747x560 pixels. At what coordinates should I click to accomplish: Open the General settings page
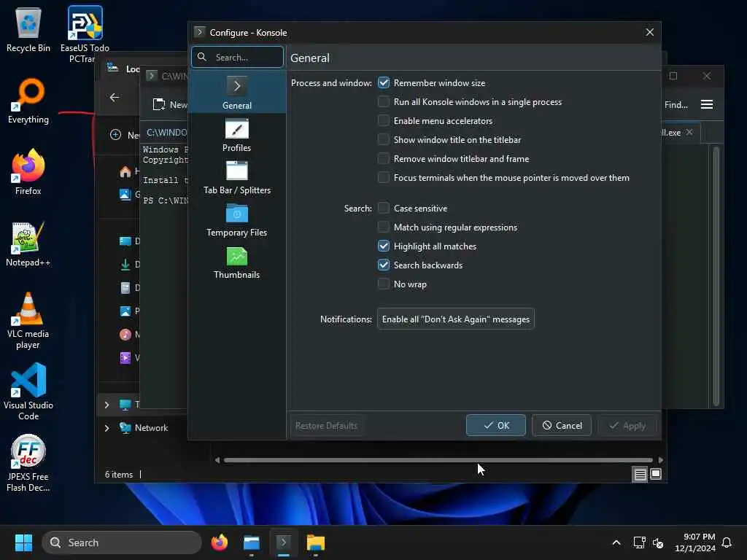237,93
